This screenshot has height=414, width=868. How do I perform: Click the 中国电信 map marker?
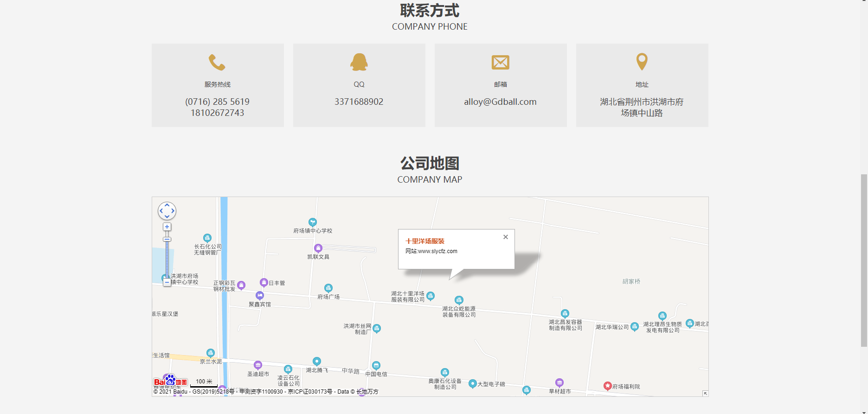[376, 365]
